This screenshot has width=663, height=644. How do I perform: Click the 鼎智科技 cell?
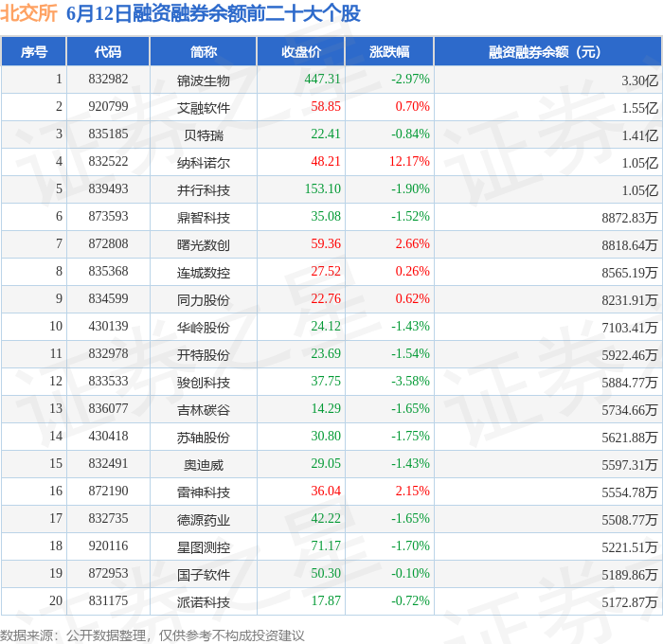point(204,218)
